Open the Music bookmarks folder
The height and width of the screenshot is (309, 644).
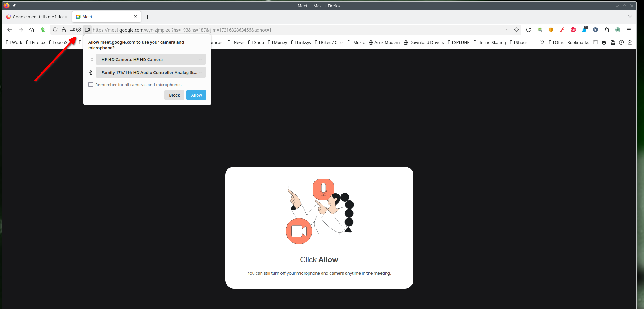tap(356, 42)
